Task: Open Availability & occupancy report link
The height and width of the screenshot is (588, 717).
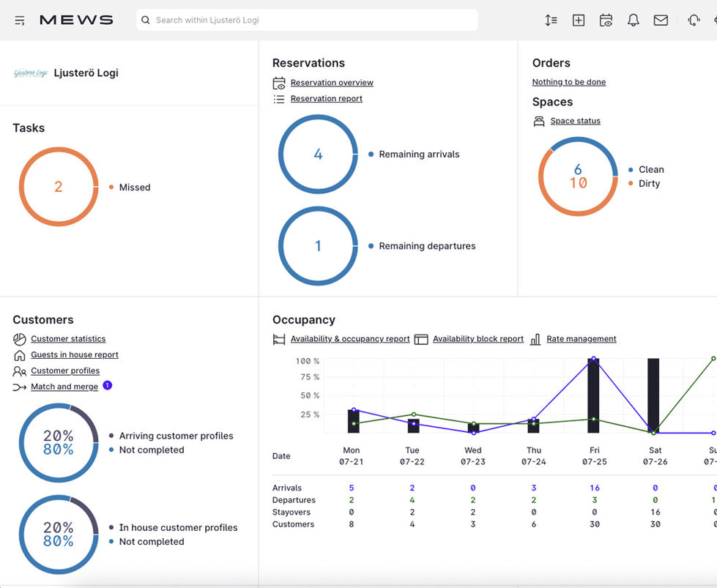Action: pyautogui.click(x=350, y=339)
